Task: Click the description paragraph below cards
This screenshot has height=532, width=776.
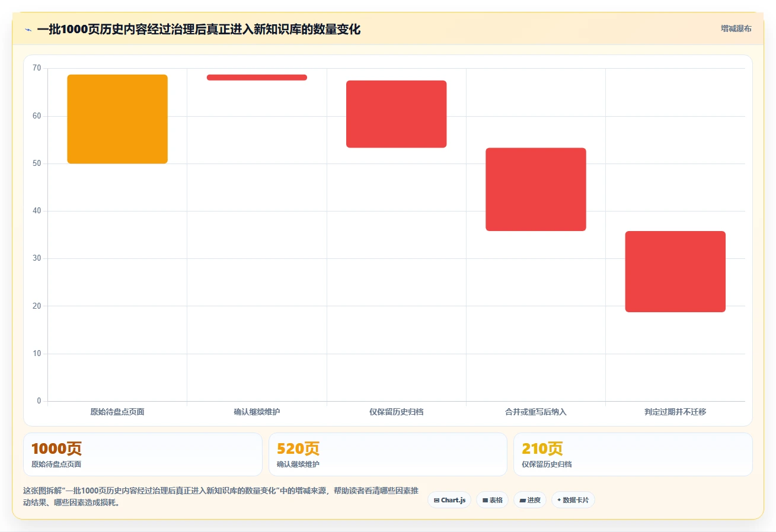Action: [221, 497]
